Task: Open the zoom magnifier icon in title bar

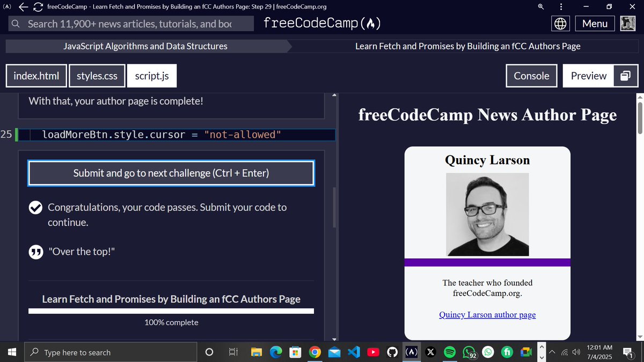Action: 540,7
